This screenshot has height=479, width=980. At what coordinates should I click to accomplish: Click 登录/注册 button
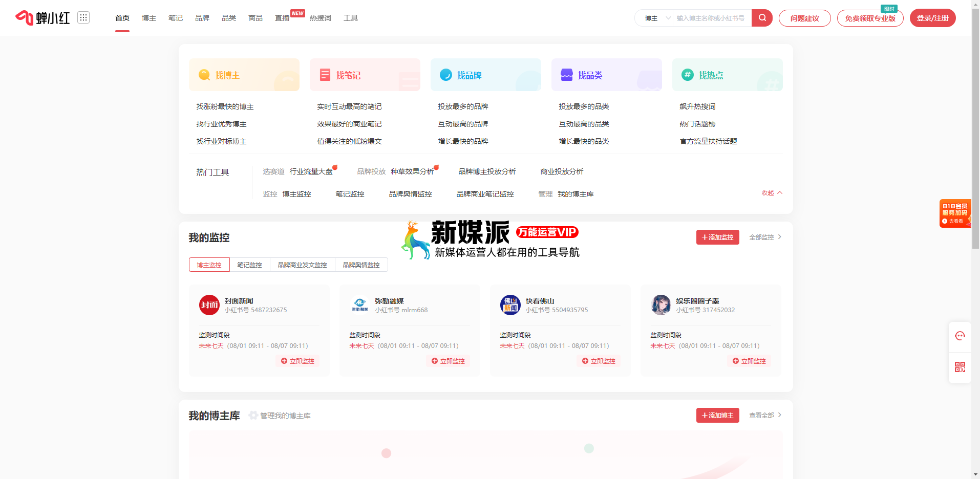933,18
